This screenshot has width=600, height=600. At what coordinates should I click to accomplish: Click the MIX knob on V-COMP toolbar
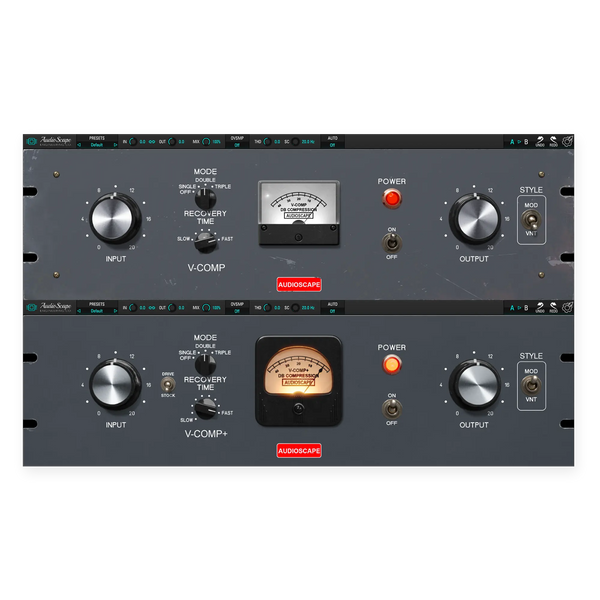point(206,142)
